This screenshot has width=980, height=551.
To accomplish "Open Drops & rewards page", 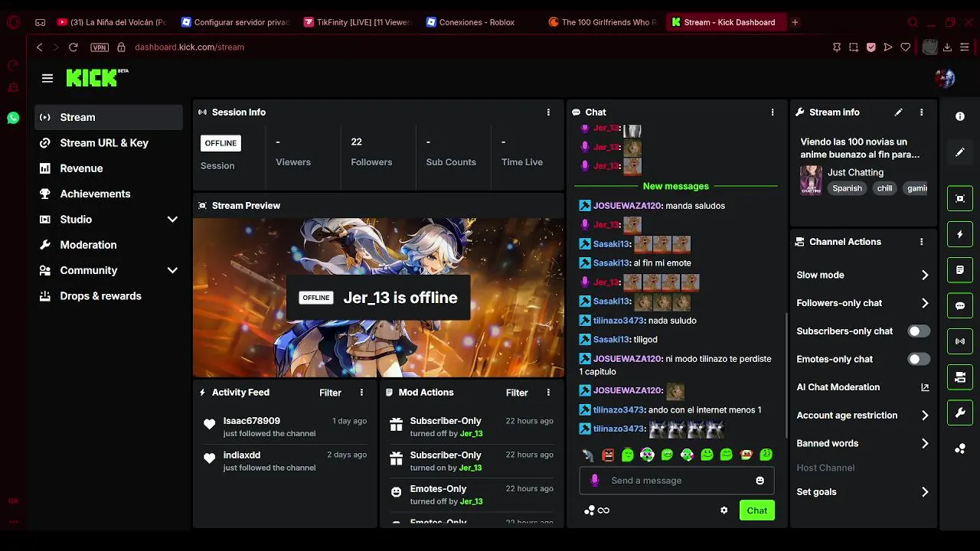I will tap(109, 296).
